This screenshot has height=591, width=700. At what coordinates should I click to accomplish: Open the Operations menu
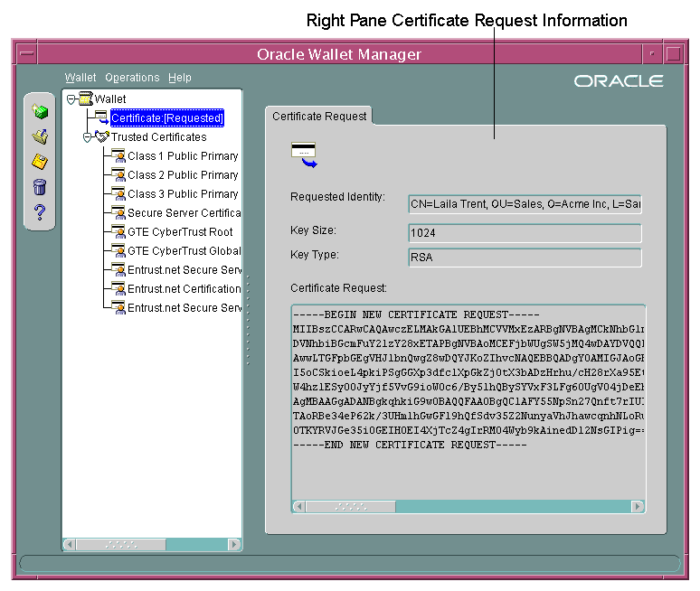[x=132, y=78]
